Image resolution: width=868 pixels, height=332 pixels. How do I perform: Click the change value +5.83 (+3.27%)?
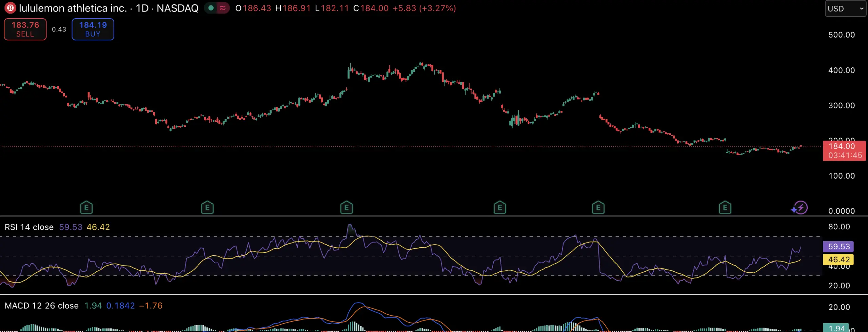coord(424,8)
